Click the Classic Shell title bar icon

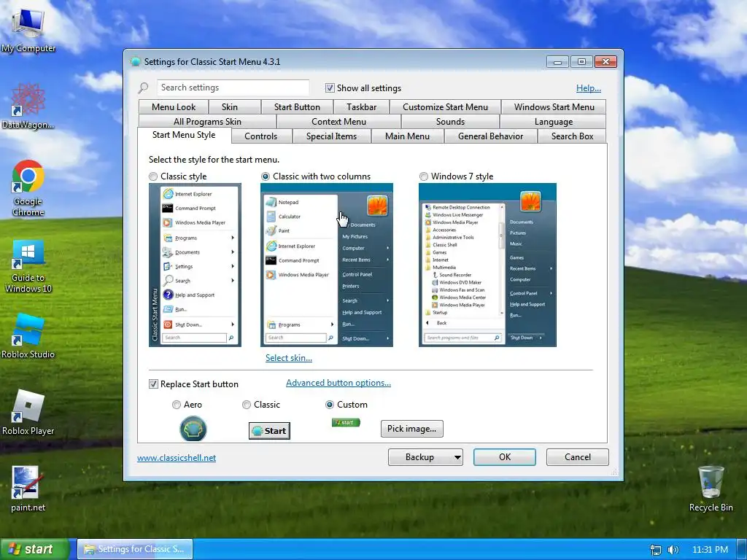pos(136,62)
